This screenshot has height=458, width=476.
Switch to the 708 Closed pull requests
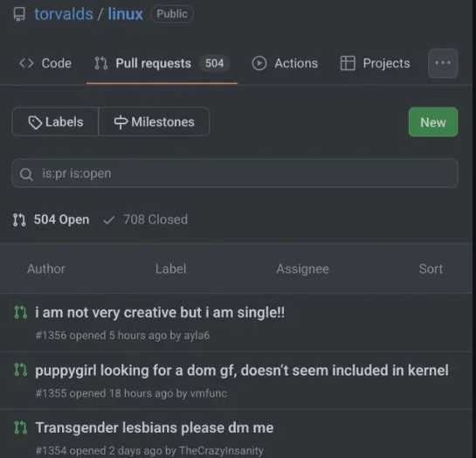point(145,219)
